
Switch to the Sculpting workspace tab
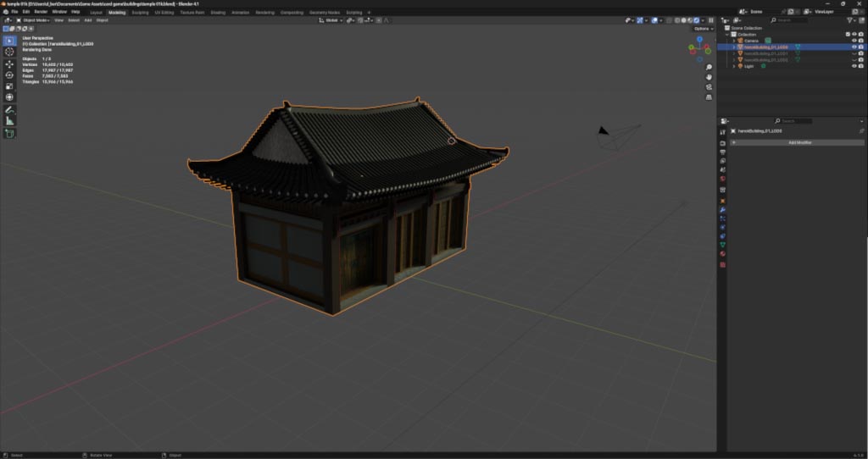click(x=140, y=13)
